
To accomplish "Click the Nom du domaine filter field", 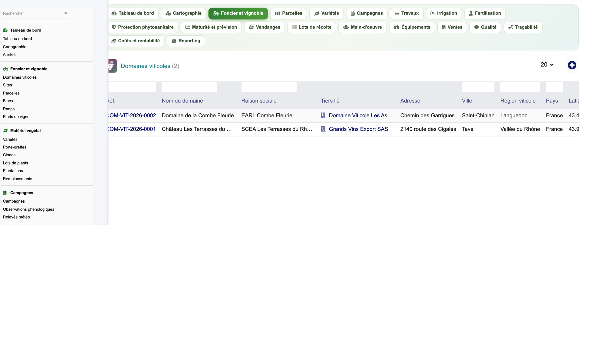I will 189,87.
